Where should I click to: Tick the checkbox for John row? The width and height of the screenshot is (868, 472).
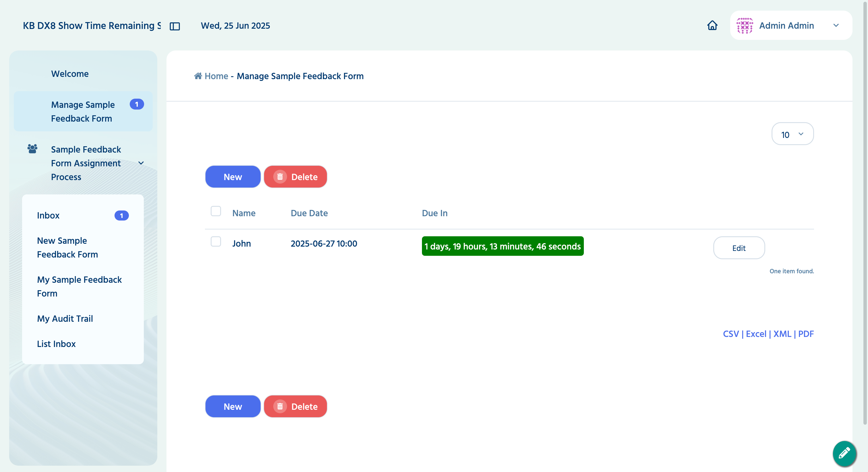pos(216,241)
